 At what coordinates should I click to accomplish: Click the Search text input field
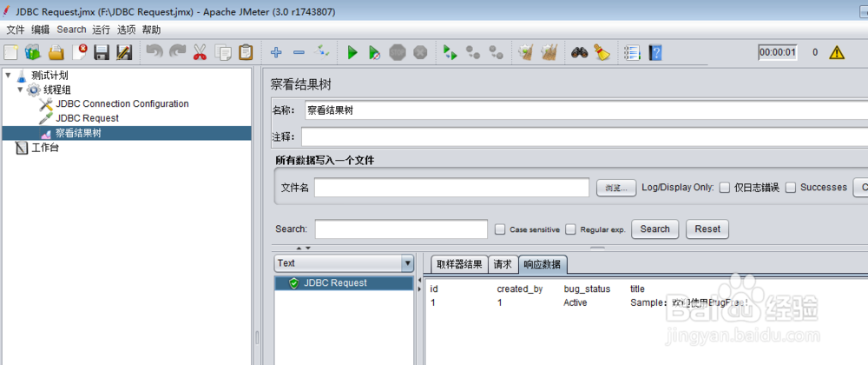click(401, 229)
